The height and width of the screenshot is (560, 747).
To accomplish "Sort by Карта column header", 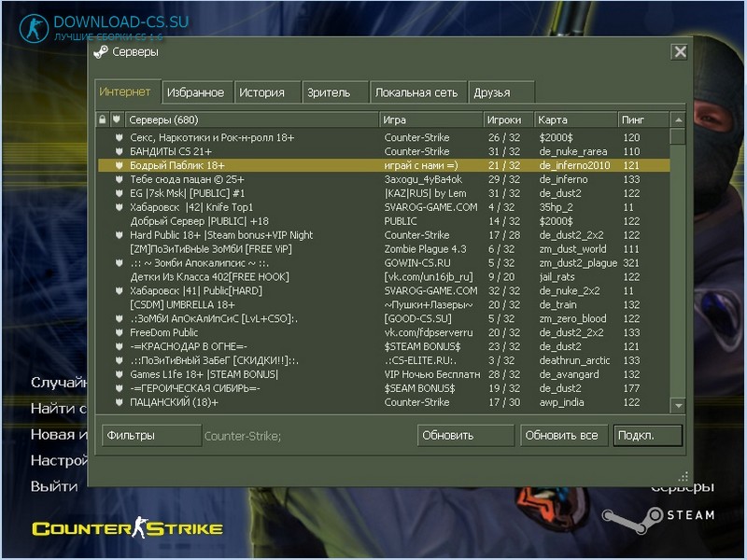I will 575,120.
